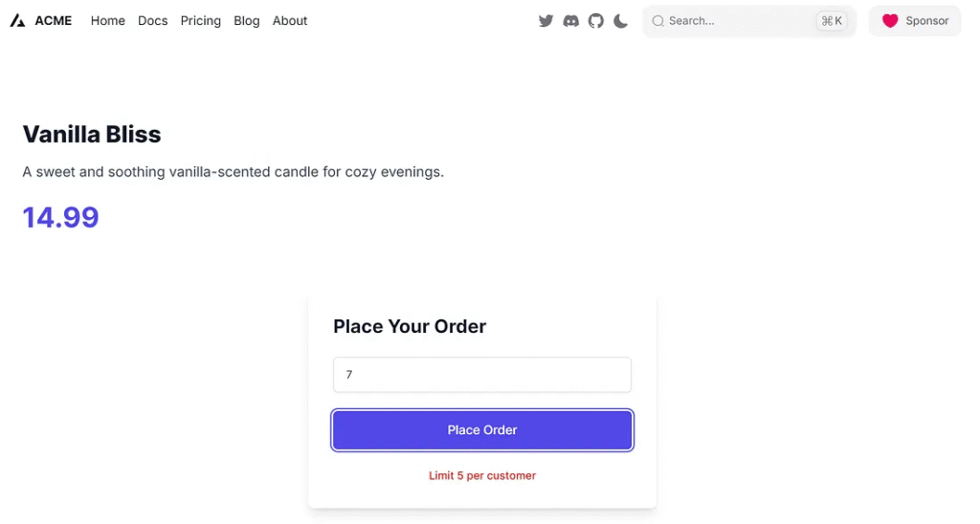Click the ACME triangle logo icon
The image size is (980, 524).
tap(17, 21)
